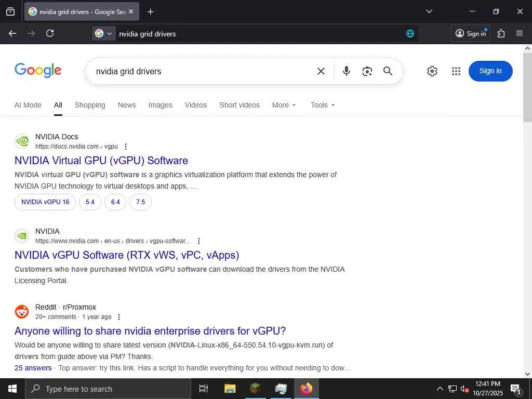Open the Google apps grid

tap(456, 71)
